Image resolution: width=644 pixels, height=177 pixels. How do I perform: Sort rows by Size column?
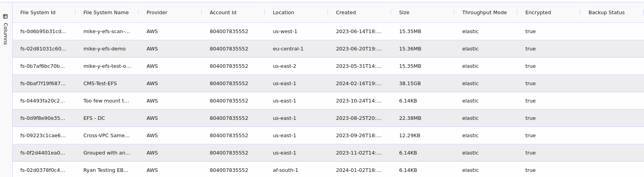click(x=404, y=13)
